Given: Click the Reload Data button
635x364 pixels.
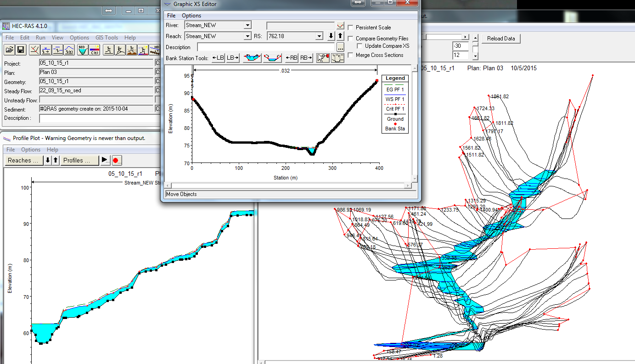Looking at the screenshot, I should (501, 39).
